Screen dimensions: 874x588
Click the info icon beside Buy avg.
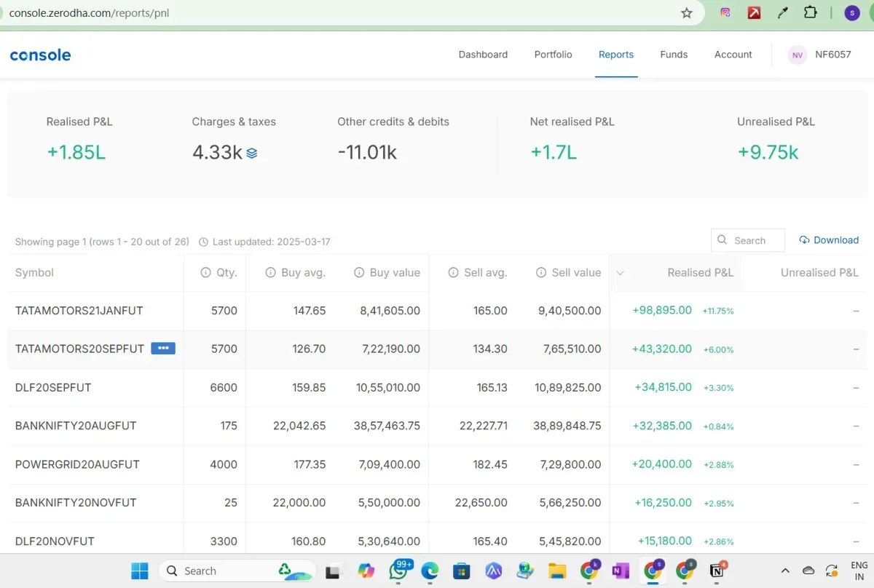[270, 273]
